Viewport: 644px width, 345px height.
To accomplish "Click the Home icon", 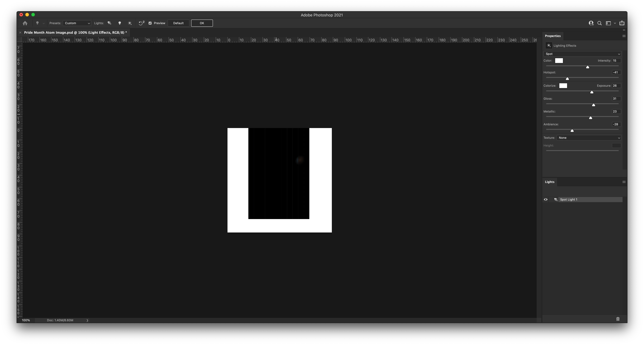I will [x=25, y=23].
